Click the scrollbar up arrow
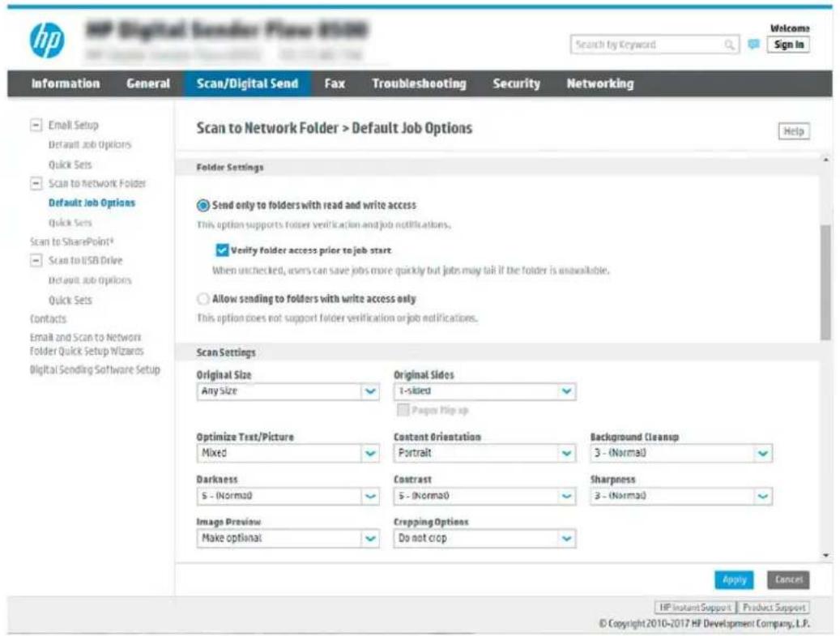The height and width of the screenshot is (636, 840). [825, 160]
